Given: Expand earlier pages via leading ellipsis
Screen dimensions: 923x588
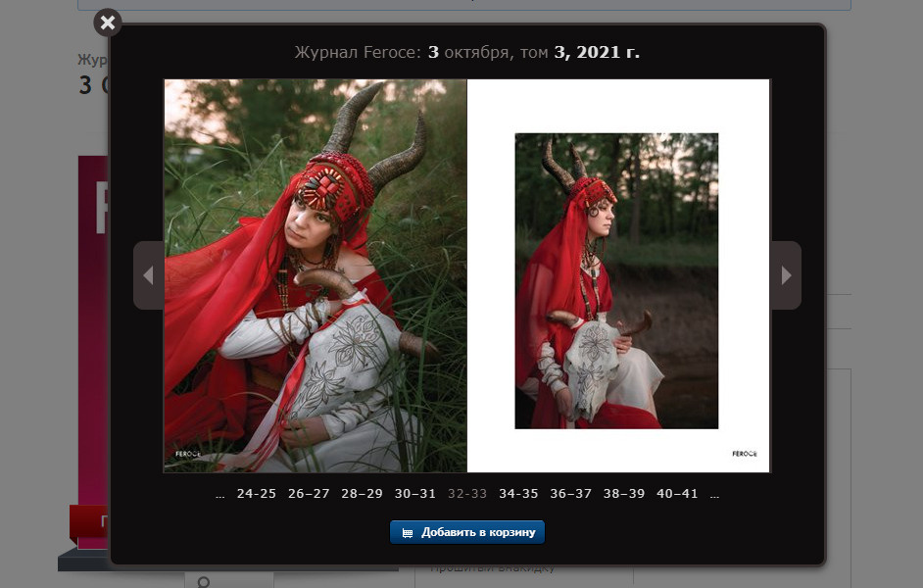Looking at the screenshot, I should [x=220, y=494].
